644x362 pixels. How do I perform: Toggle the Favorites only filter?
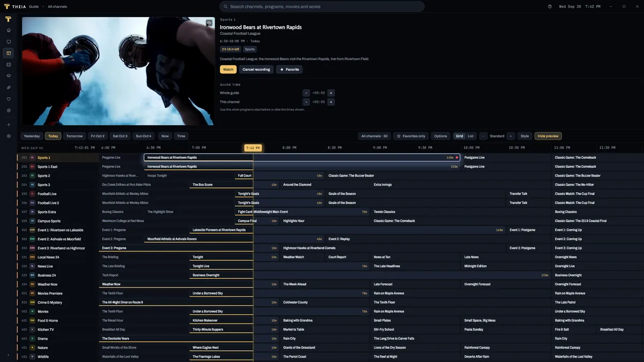tap(411, 136)
